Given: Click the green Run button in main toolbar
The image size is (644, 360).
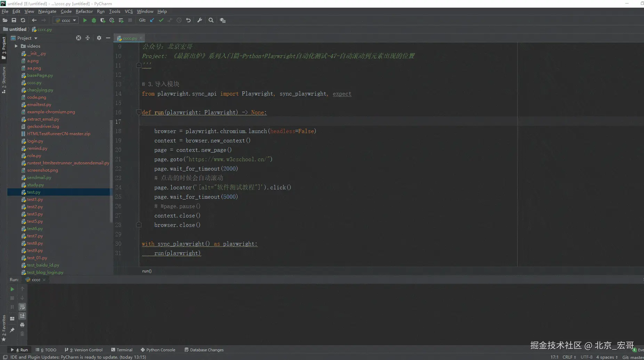Looking at the screenshot, I should point(85,21).
